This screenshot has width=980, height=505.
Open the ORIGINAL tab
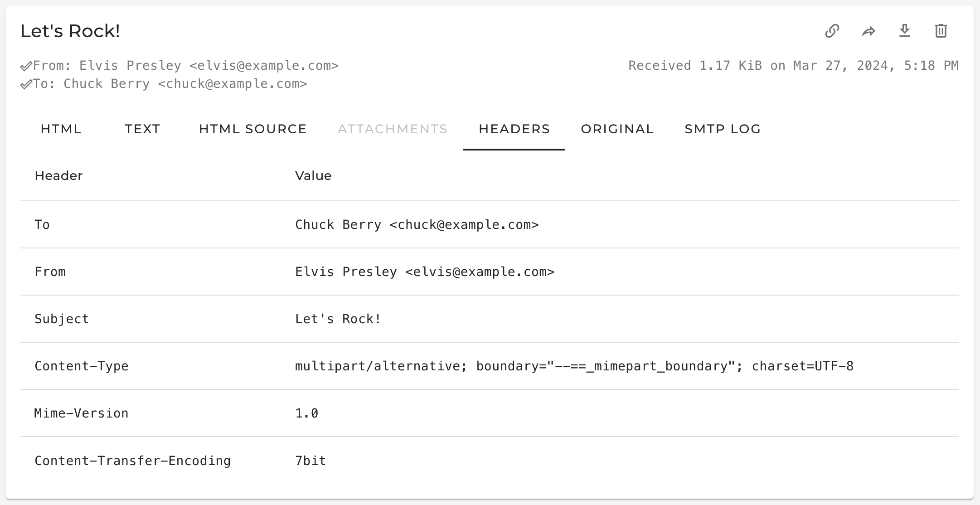(617, 129)
